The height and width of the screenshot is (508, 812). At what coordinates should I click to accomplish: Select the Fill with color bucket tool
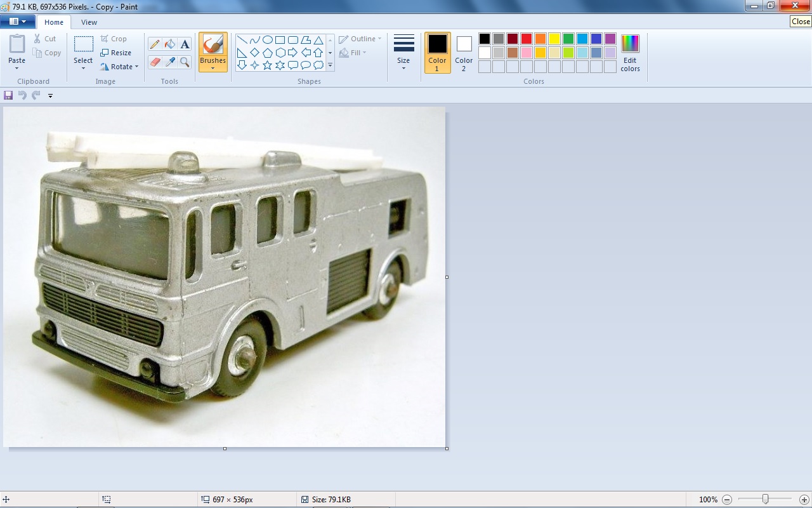click(x=169, y=44)
